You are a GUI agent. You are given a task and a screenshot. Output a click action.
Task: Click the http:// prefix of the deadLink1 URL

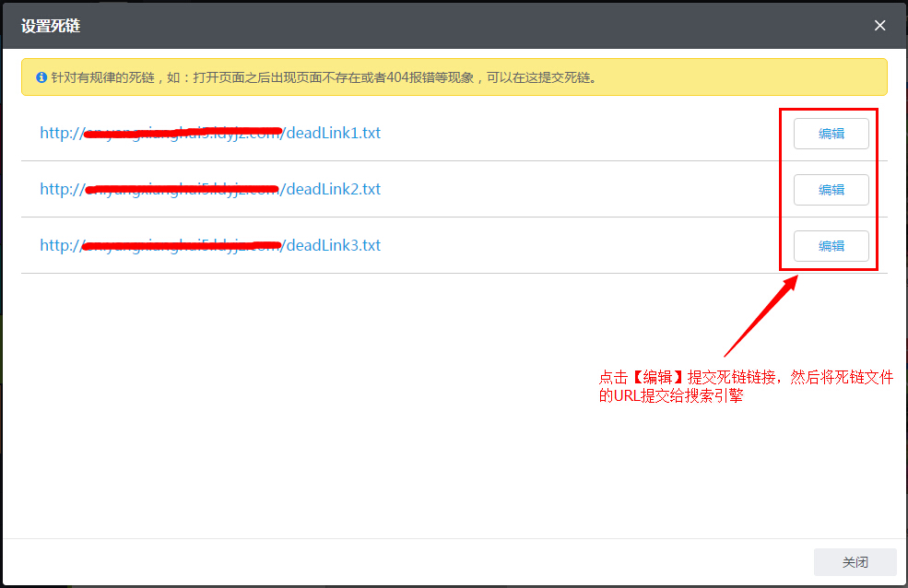point(61,133)
